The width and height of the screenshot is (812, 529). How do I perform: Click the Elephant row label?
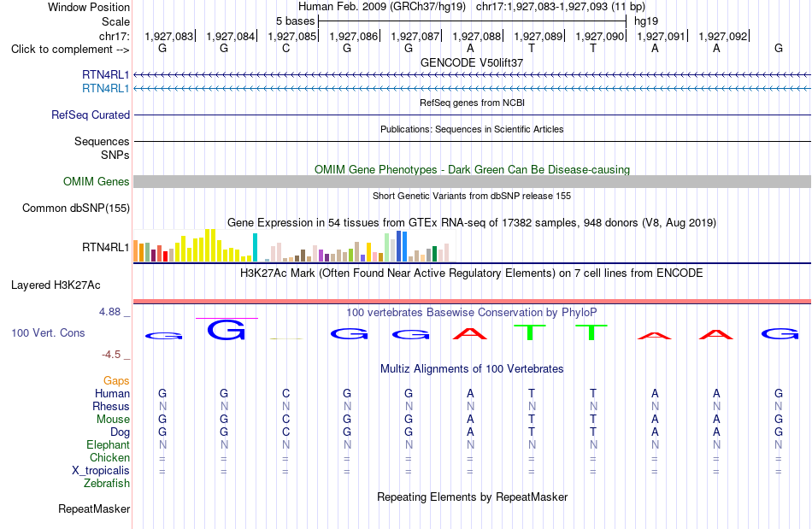109,444
